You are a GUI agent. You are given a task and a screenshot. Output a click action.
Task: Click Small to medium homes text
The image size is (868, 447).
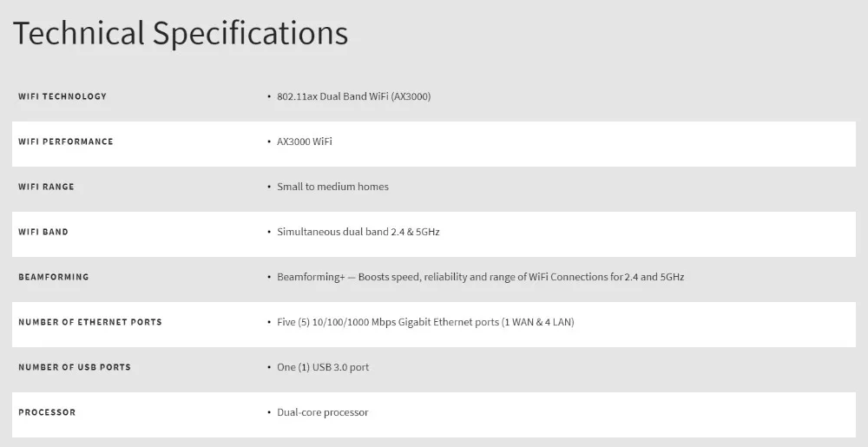(332, 187)
